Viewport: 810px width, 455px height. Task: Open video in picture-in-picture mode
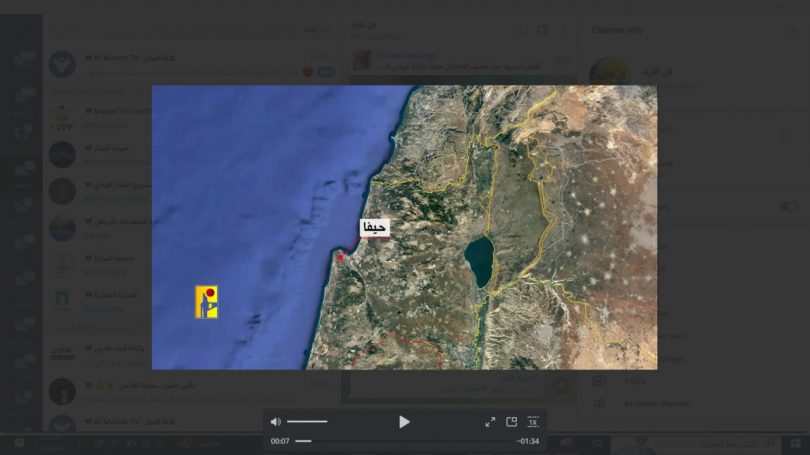[x=511, y=422]
